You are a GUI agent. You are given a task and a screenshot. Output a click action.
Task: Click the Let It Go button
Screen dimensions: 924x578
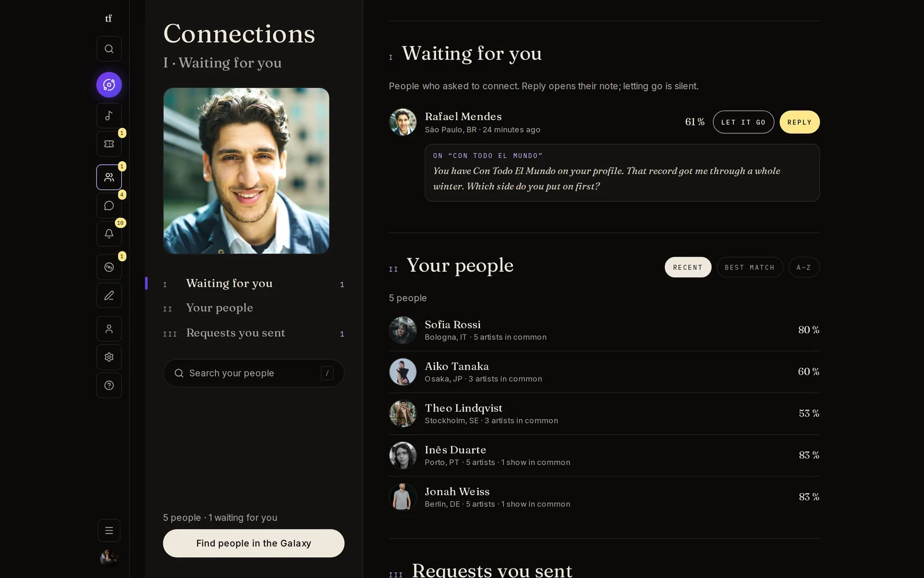(x=743, y=123)
